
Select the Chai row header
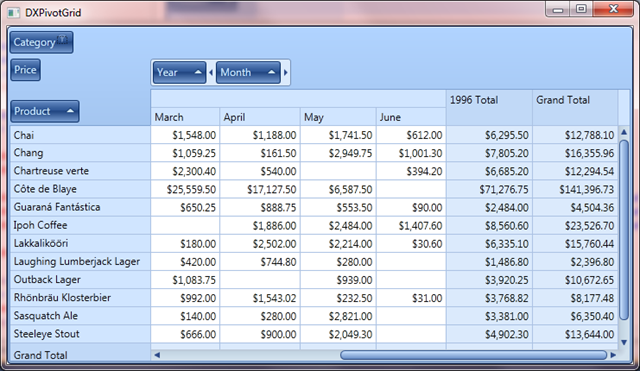tap(80, 135)
